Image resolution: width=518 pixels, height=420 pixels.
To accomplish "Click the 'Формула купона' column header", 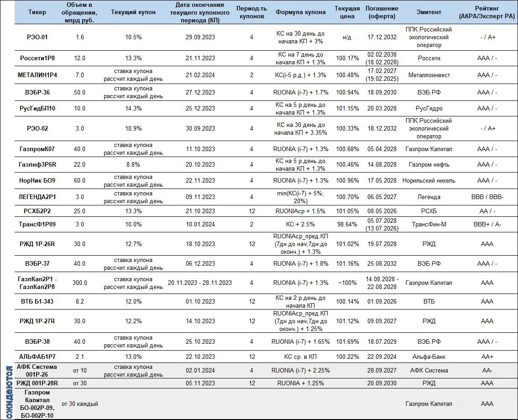I will (301, 12).
